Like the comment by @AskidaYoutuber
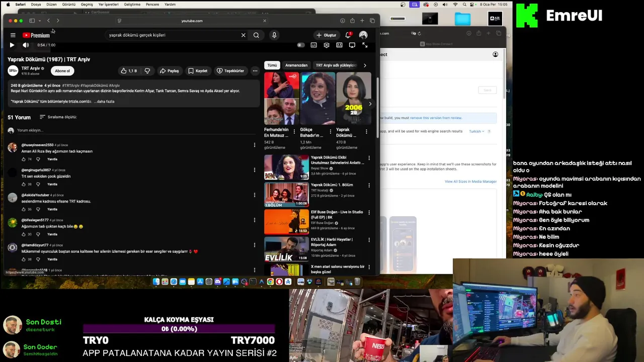 point(24,209)
